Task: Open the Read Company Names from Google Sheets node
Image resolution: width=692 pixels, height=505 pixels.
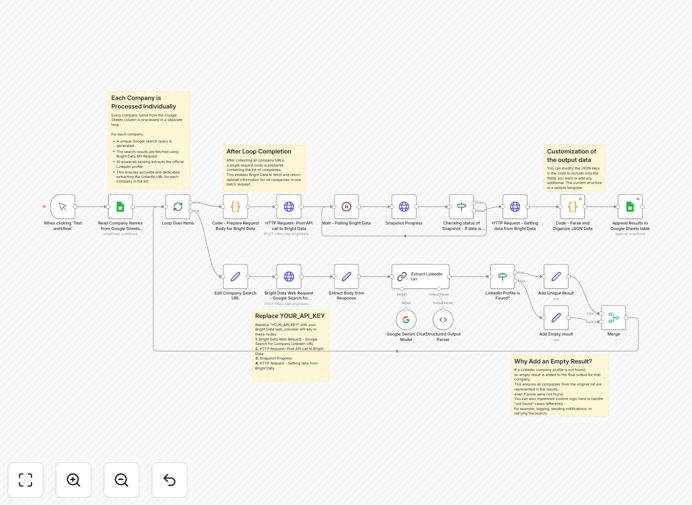Action: click(x=120, y=206)
